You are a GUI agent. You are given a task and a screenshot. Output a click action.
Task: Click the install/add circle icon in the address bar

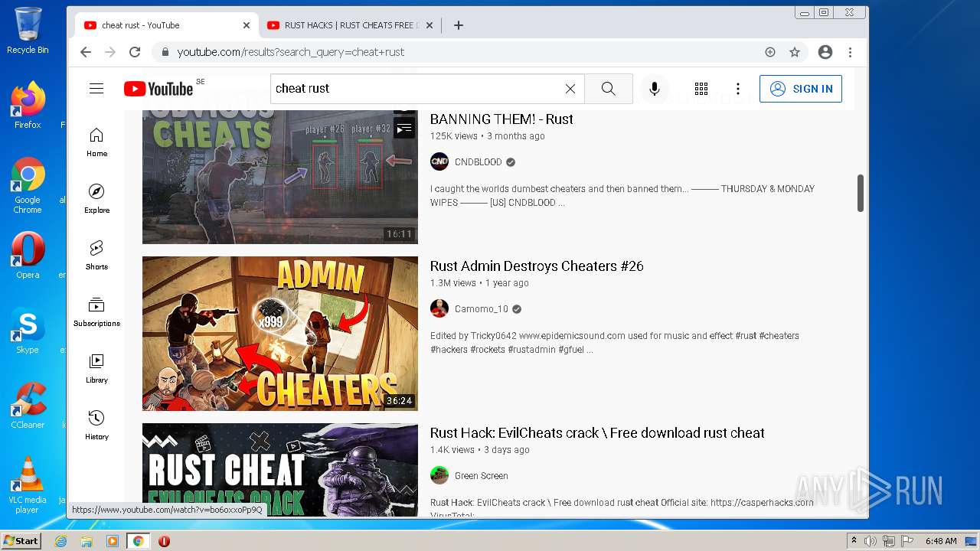tap(770, 52)
